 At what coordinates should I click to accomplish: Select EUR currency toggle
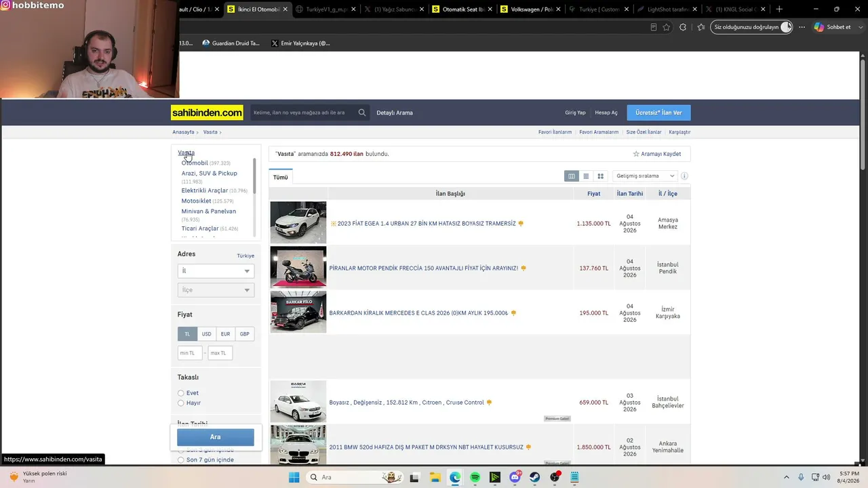pyautogui.click(x=225, y=334)
